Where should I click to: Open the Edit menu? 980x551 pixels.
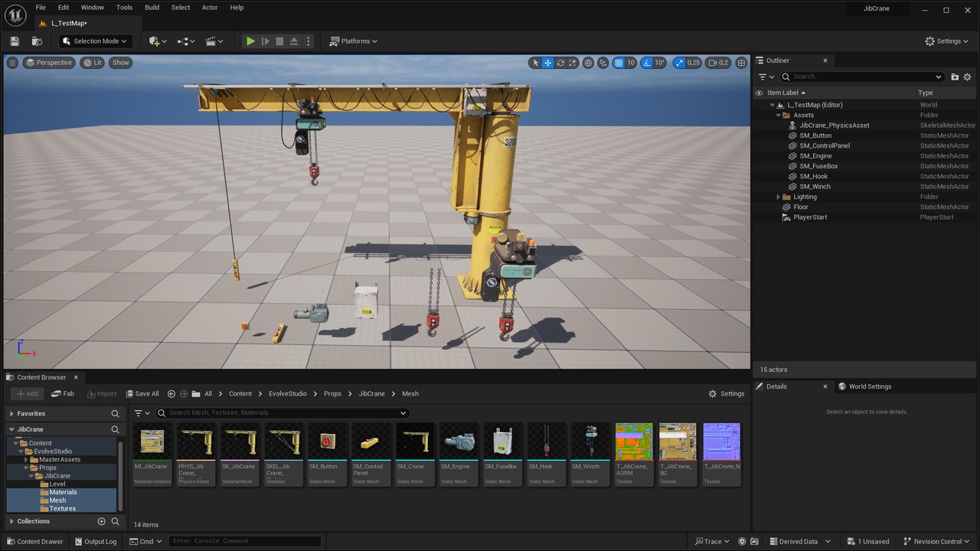tap(64, 8)
